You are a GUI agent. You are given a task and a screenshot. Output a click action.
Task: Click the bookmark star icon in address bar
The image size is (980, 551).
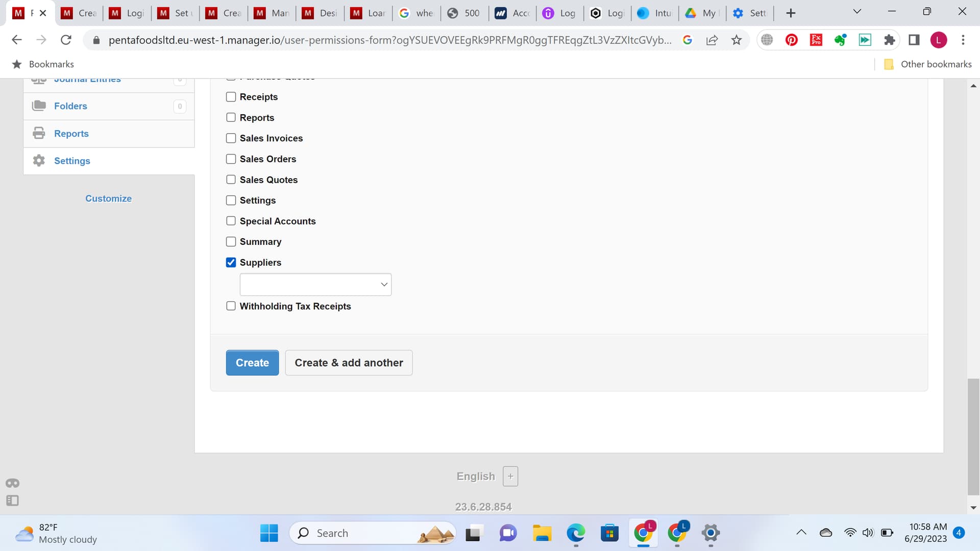pyautogui.click(x=736, y=40)
